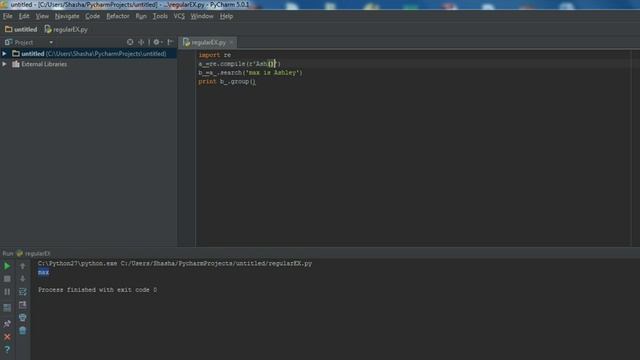The width and height of the screenshot is (640, 360).
Task: Click 'Process finished with exit code 0'
Action: coord(98,290)
